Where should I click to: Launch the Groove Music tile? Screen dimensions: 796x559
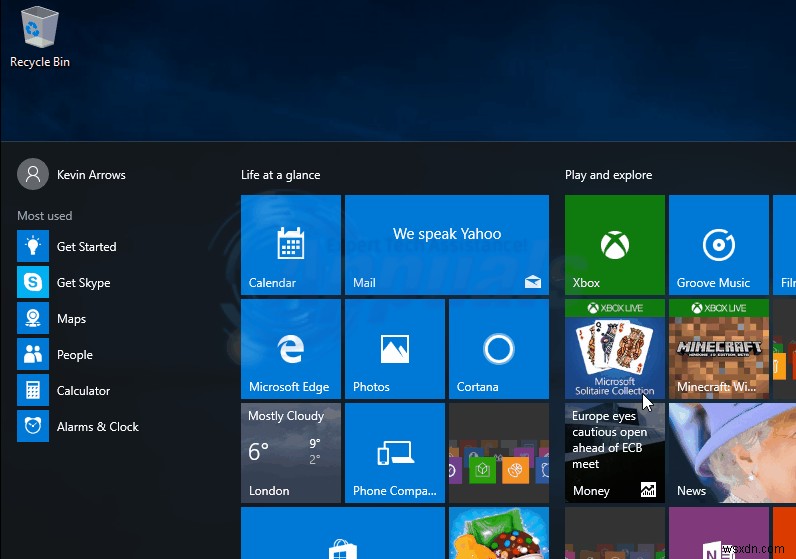[x=719, y=245]
